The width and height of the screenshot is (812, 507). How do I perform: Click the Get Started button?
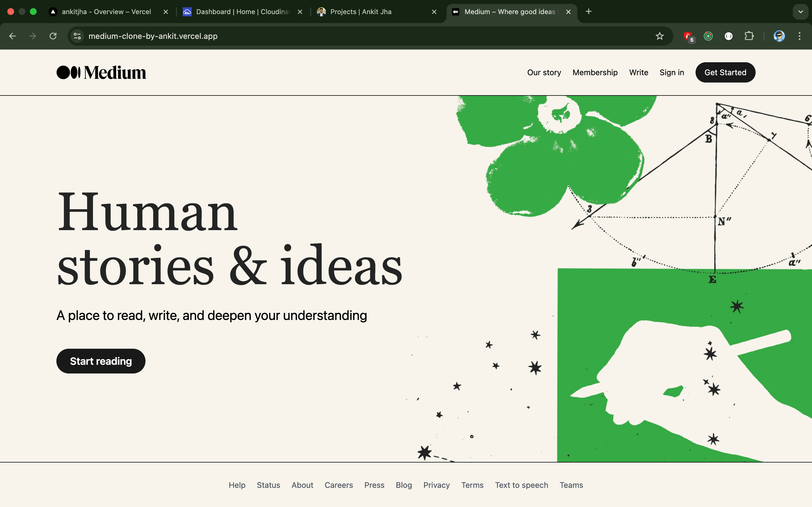(x=725, y=72)
